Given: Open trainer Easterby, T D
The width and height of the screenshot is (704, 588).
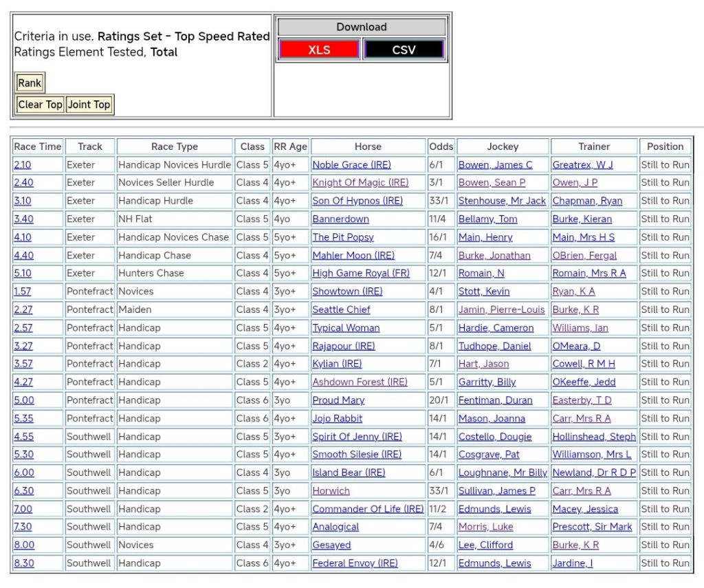Looking at the screenshot, I should point(582,400).
